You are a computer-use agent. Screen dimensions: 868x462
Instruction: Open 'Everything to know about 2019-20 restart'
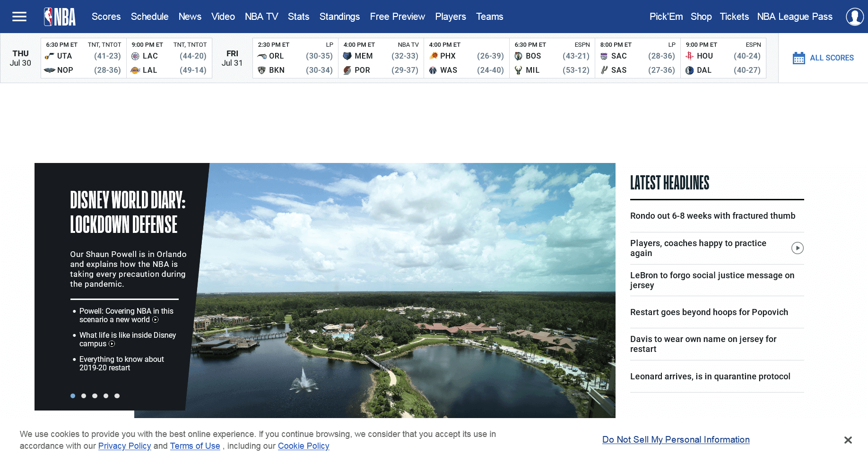[122, 363]
